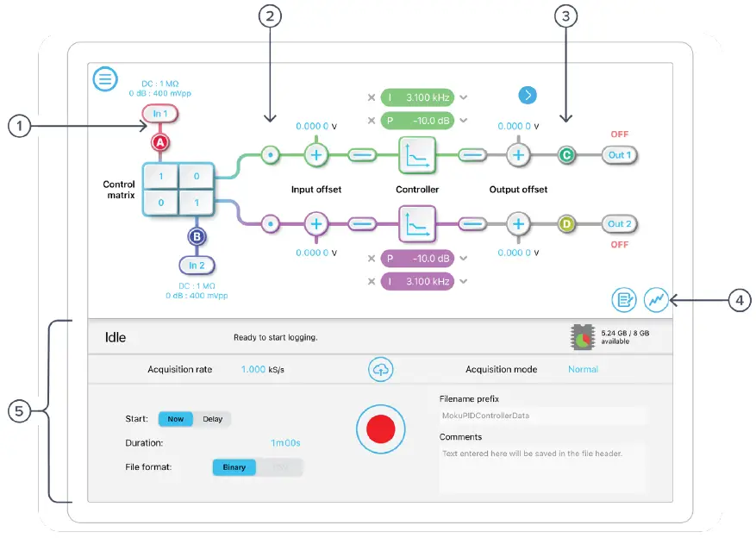Click the Channel 1 output offset summing node

(517, 155)
